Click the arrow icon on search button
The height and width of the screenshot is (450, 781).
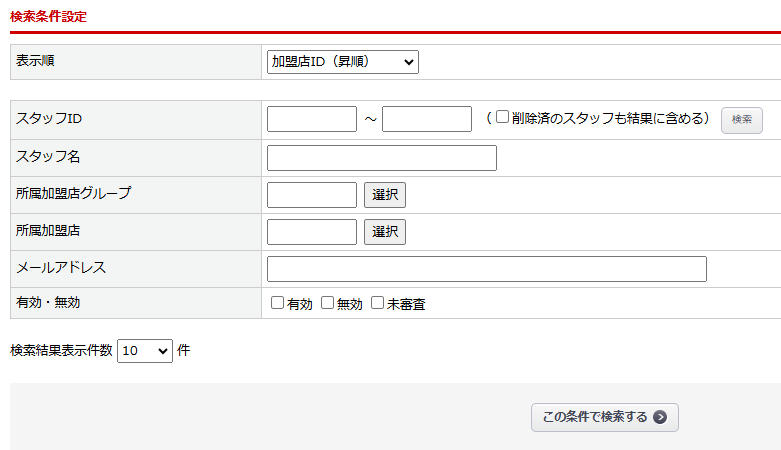click(660, 417)
